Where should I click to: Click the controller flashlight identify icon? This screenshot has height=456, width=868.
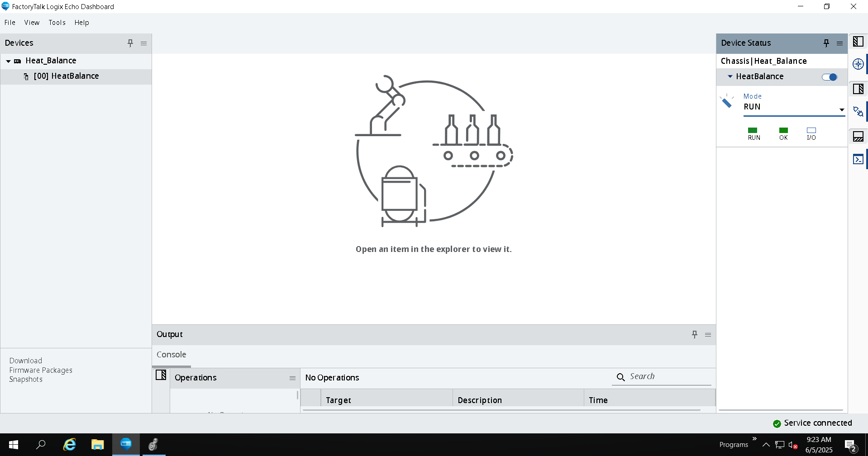click(727, 101)
